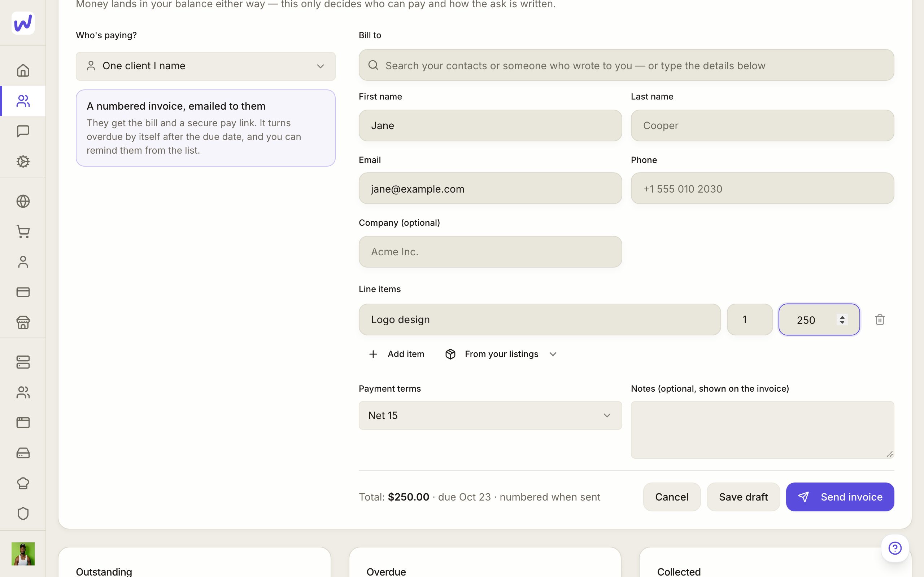Open the user profile avatar
924x577 pixels.
(x=23, y=554)
